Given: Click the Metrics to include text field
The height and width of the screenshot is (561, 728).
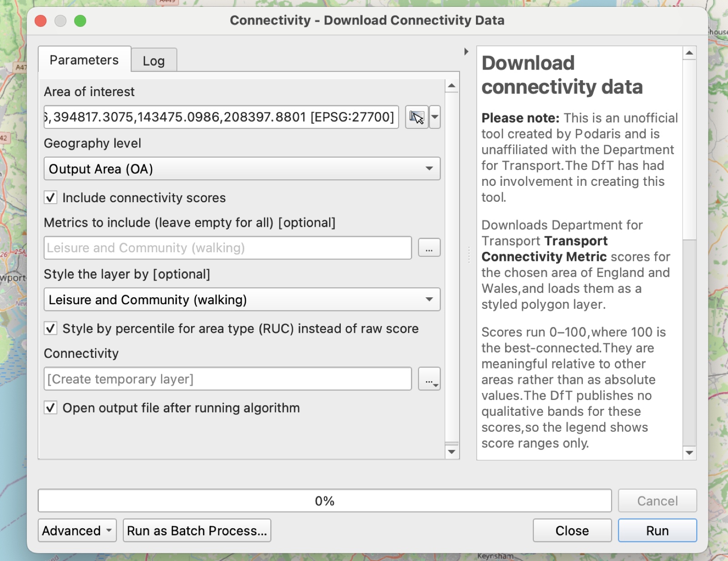Looking at the screenshot, I should (x=227, y=248).
